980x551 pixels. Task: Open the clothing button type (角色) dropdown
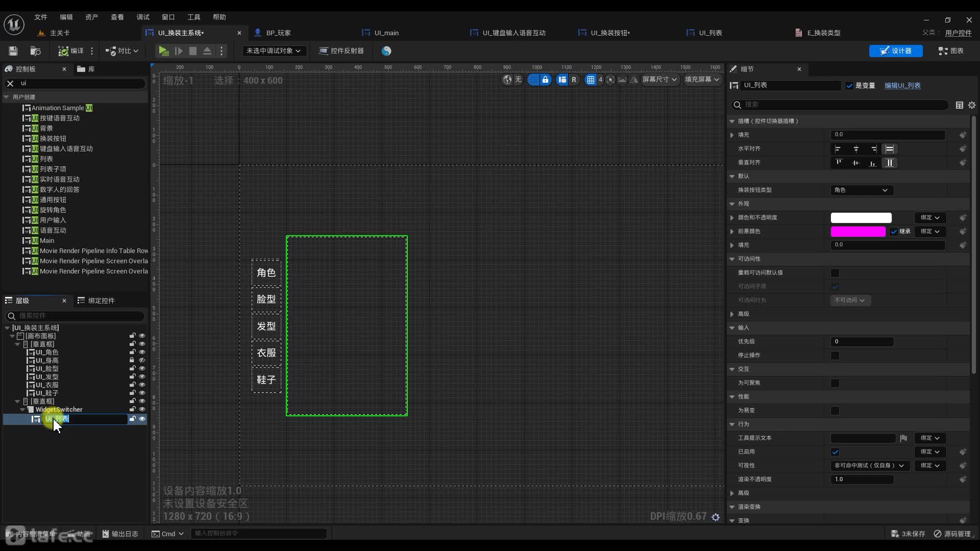click(x=862, y=190)
